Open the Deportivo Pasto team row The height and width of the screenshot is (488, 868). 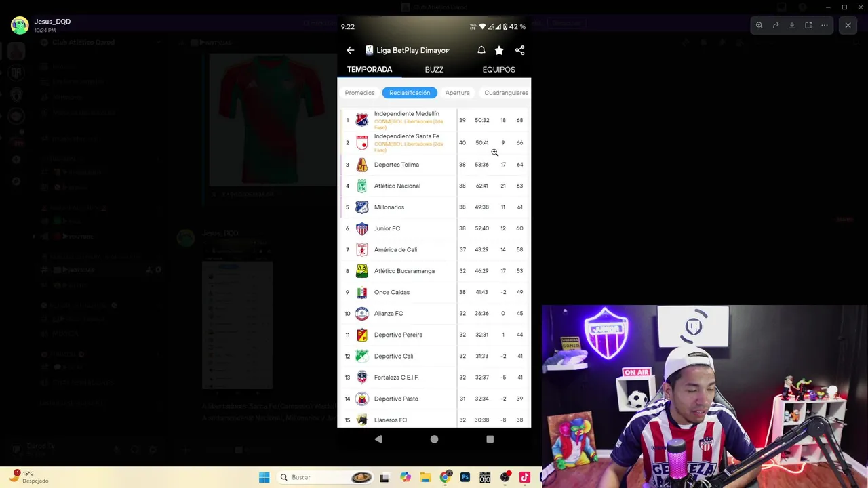coord(434,399)
